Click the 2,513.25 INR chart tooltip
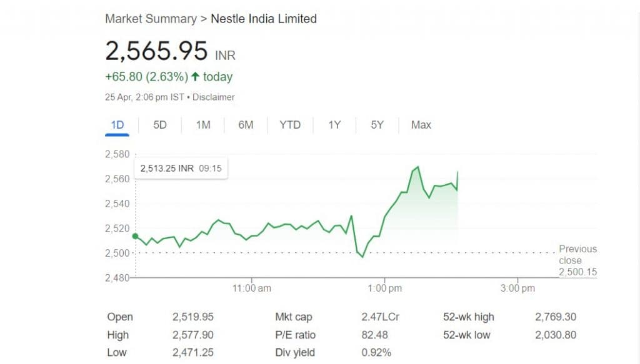Image resolution: width=640 pixels, height=364 pixels. (x=181, y=168)
